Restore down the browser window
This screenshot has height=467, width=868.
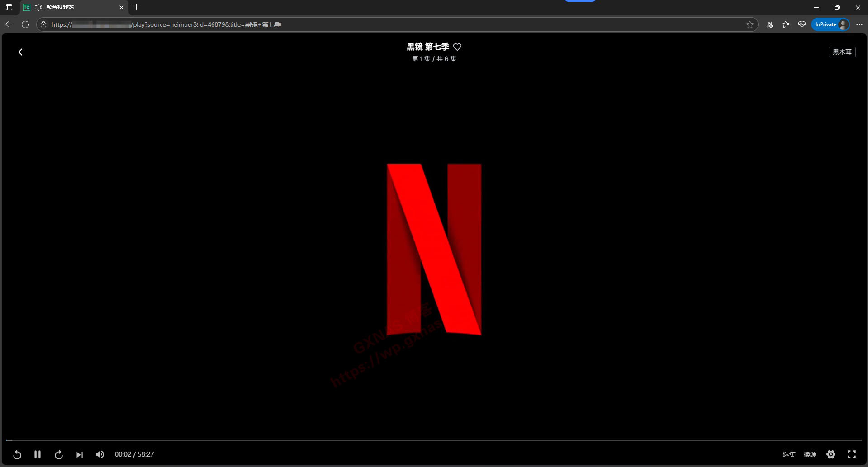tap(837, 7)
